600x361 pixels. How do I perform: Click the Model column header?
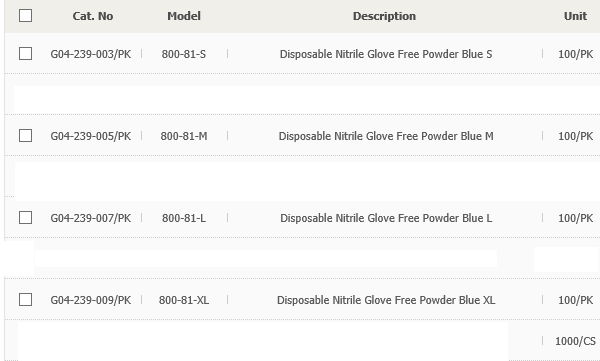coord(184,16)
